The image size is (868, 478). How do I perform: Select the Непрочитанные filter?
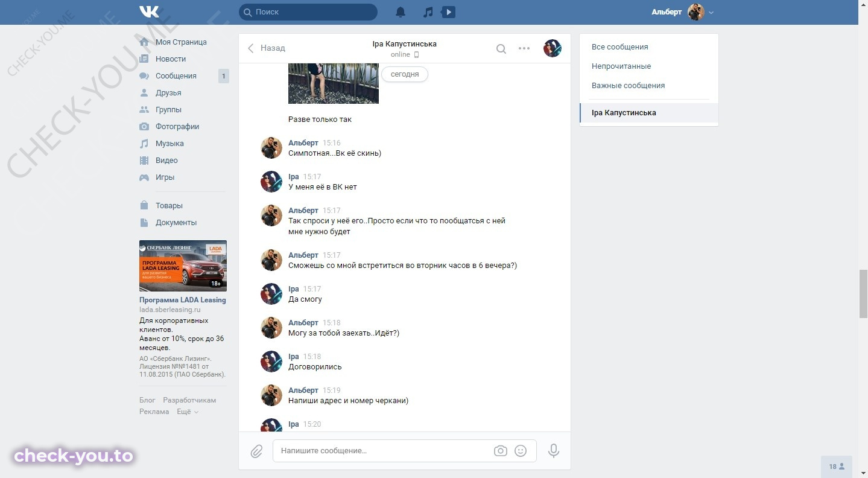pyautogui.click(x=621, y=66)
